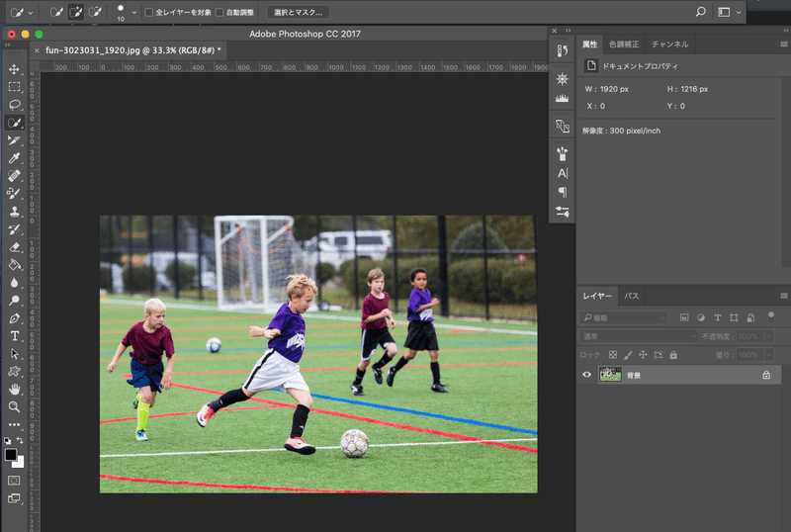The height and width of the screenshot is (532, 791).
Task: Choose New selection mode in the options bar
Action: pyautogui.click(x=56, y=12)
